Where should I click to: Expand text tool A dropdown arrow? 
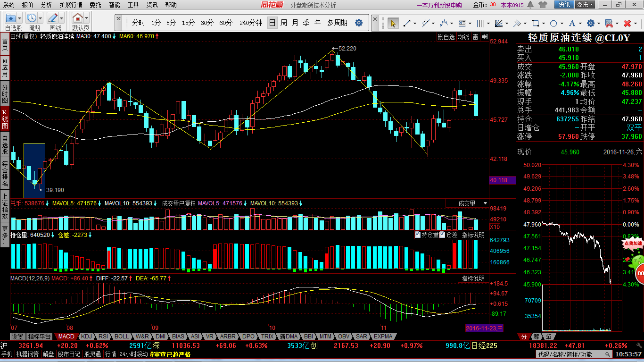click(579, 23)
